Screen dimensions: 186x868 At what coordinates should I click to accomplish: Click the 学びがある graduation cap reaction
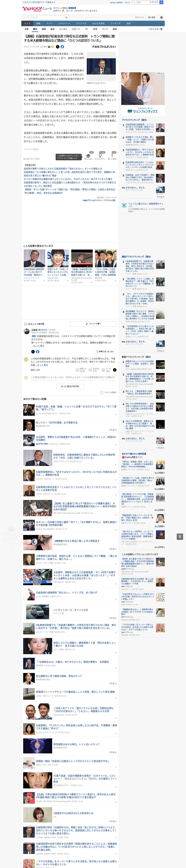89,156
